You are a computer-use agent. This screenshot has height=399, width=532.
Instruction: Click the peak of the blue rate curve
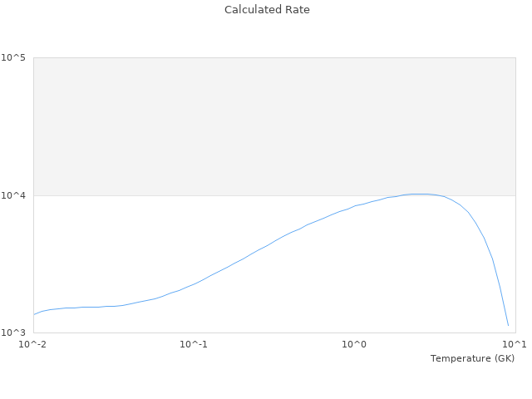pos(420,194)
